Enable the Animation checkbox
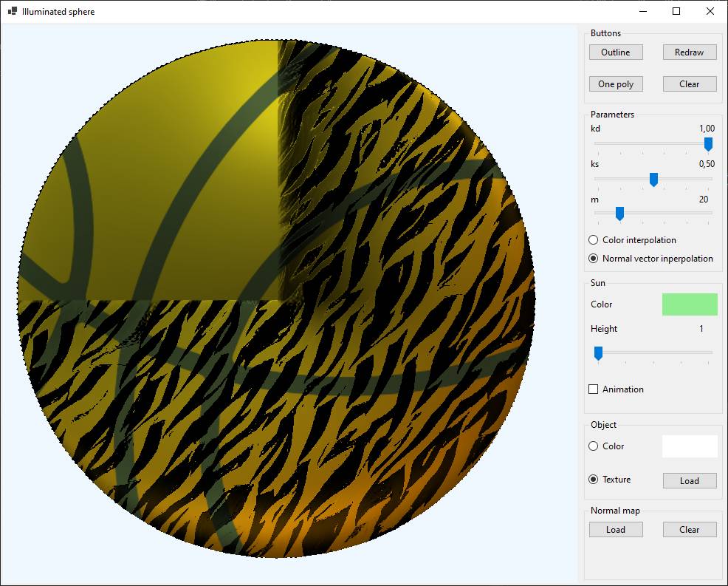Screen dimensions: 728x586 [x=594, y=389]
